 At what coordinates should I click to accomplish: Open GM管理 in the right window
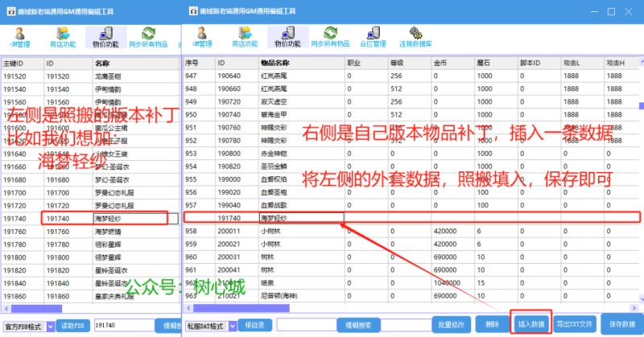pyautogui.click(x=203, y=37)
